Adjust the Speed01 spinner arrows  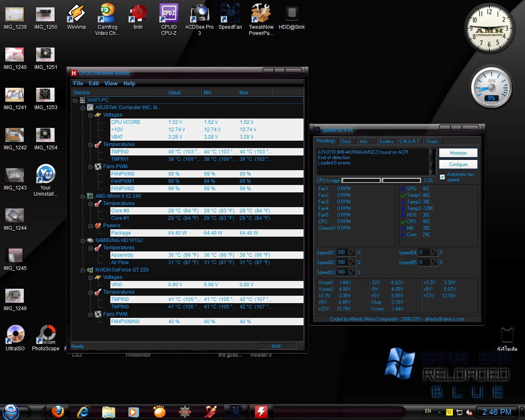tap(352, 252)
